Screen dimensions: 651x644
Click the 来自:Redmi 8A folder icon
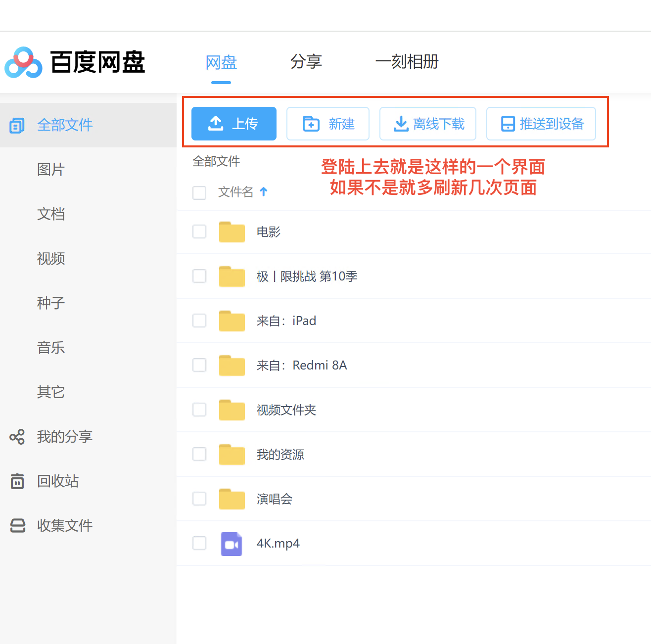point(232,365)
